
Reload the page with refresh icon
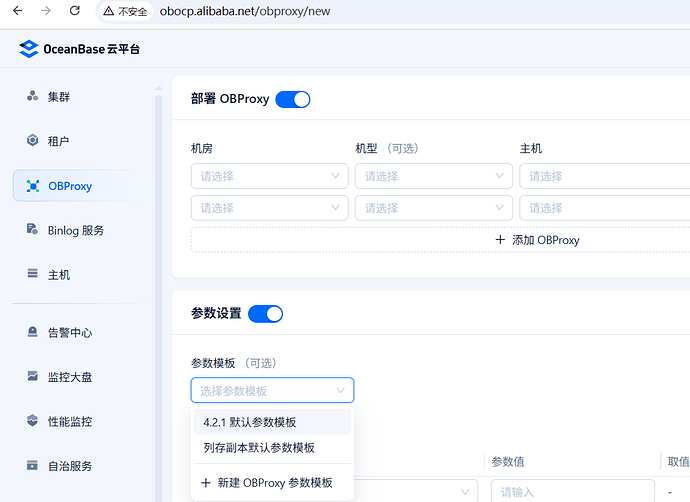pyautogui.click(x=75, y=11)
